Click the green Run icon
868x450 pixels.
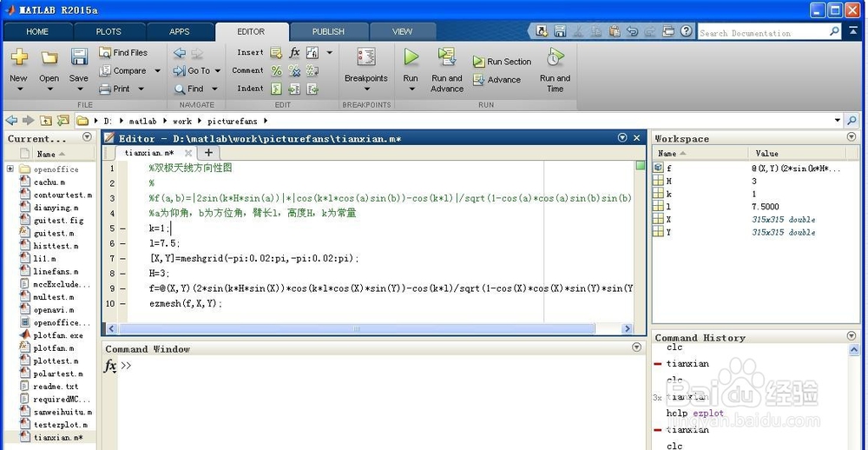(x=411, y=57)
